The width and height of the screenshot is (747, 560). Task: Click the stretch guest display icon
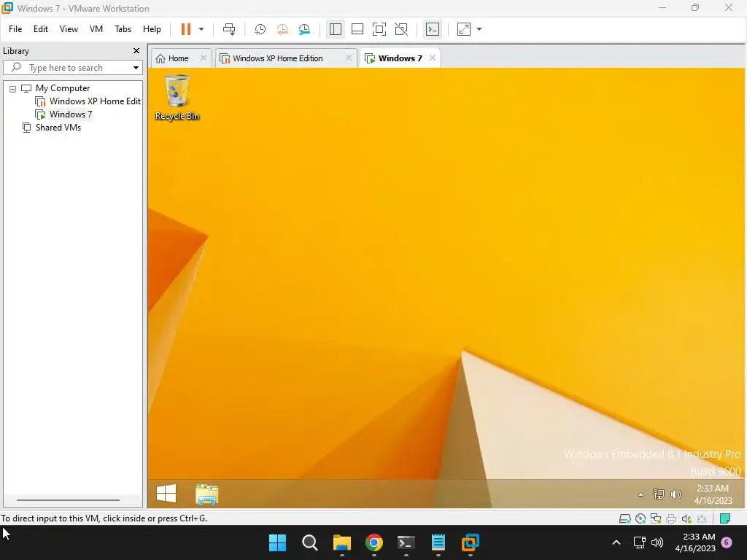[x=464, y=29]
